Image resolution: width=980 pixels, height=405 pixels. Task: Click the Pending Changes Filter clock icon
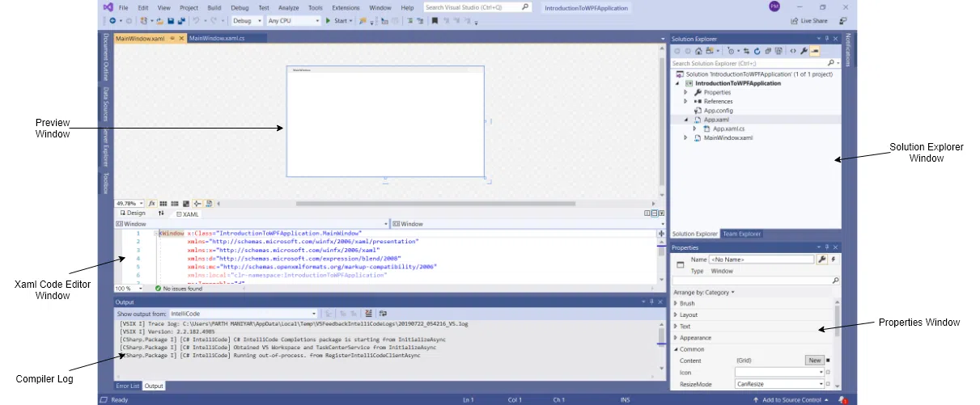pyautogui.click(x=731, y=51)
